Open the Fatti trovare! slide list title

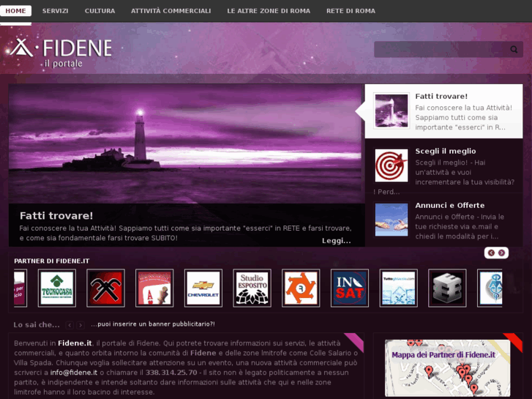click(441, 97)
